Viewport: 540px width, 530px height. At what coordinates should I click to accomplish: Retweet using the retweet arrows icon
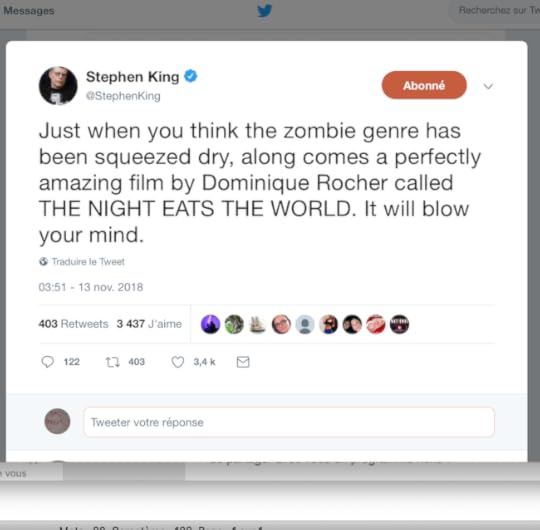coord(113,362)
